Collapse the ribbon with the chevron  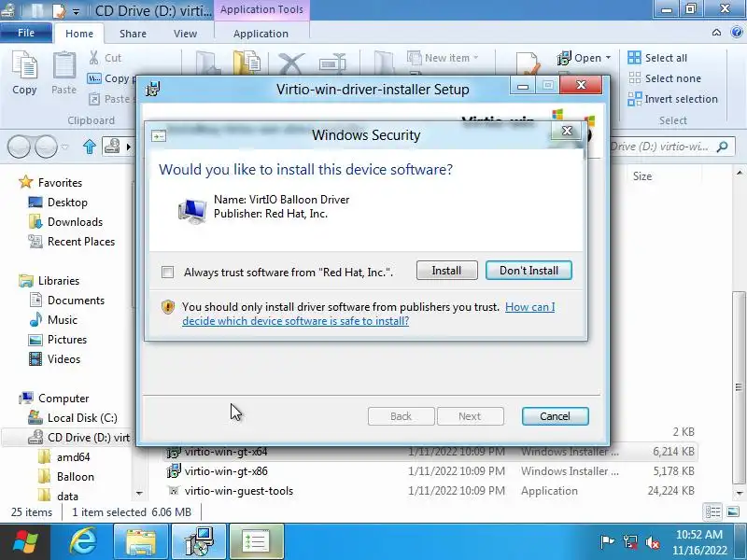716,33
